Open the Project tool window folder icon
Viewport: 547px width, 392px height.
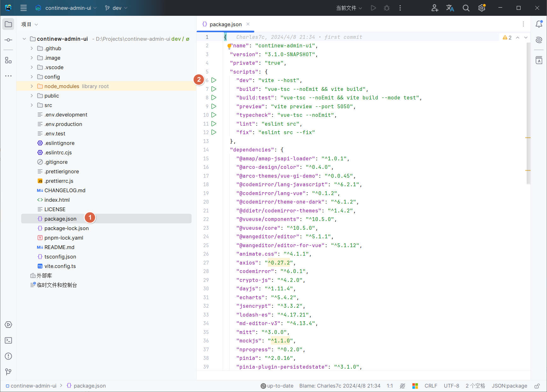(x=9, y=24)
